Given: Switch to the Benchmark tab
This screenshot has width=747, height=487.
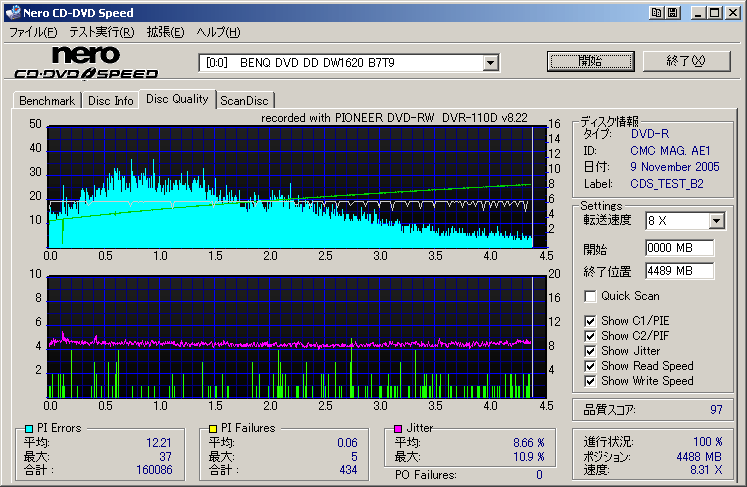Looking at the screenshot, I should click(47, 101).
